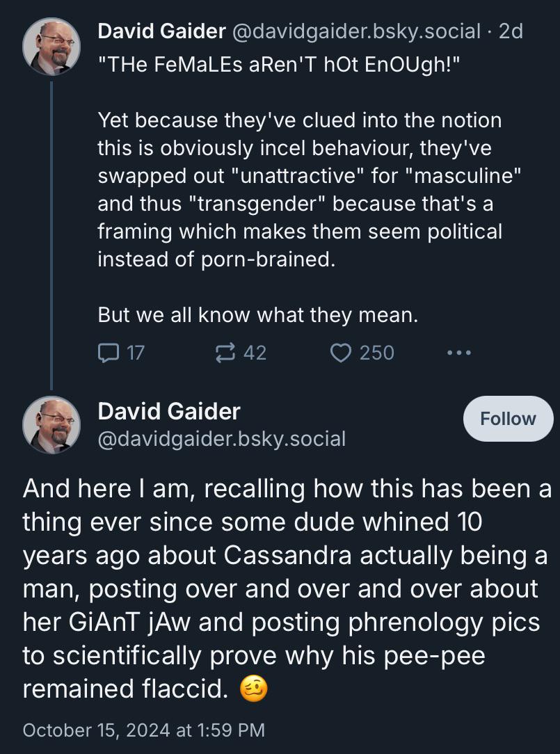This screenshot has width=560, height=754.
Task: Click the 250 like count
Action: click(376, 353)
